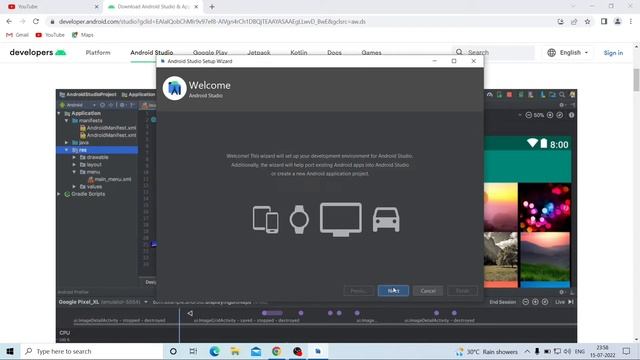Collapse the manifests folder

(67, 121)
